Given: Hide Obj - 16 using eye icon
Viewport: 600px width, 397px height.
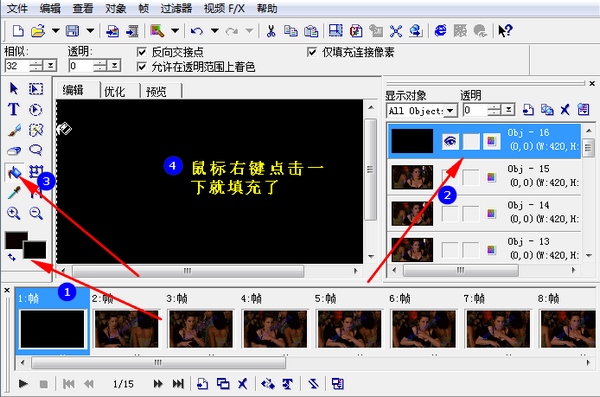Looking at the screenshot, I should coord(450,141).
